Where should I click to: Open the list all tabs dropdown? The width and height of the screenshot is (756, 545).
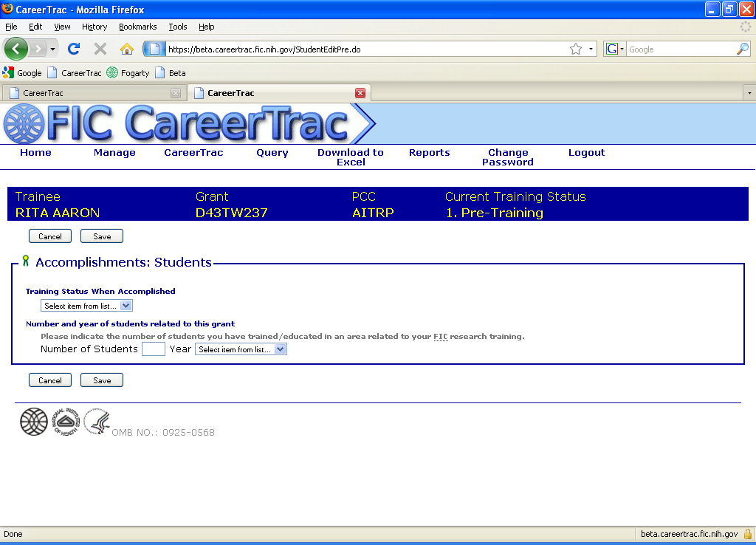749,92
